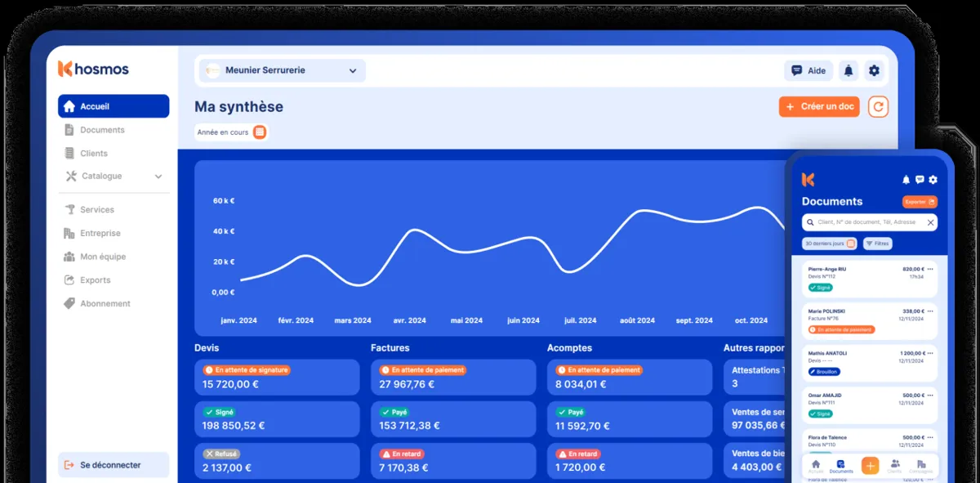Open Pierre-Ange RIU row options menu
This screenshot has height=483, width=980.
pyautogui.click(x=930, y=269)
